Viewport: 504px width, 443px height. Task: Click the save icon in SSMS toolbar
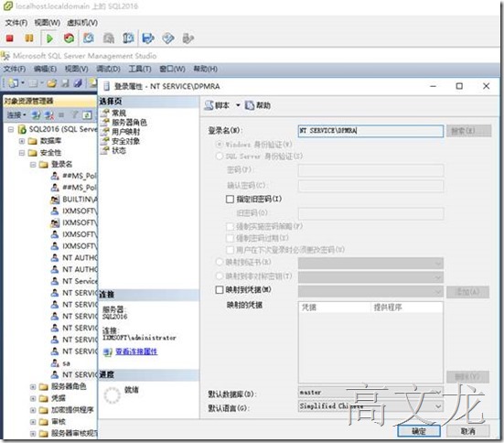pyautogui.click(x=65, y=83)
